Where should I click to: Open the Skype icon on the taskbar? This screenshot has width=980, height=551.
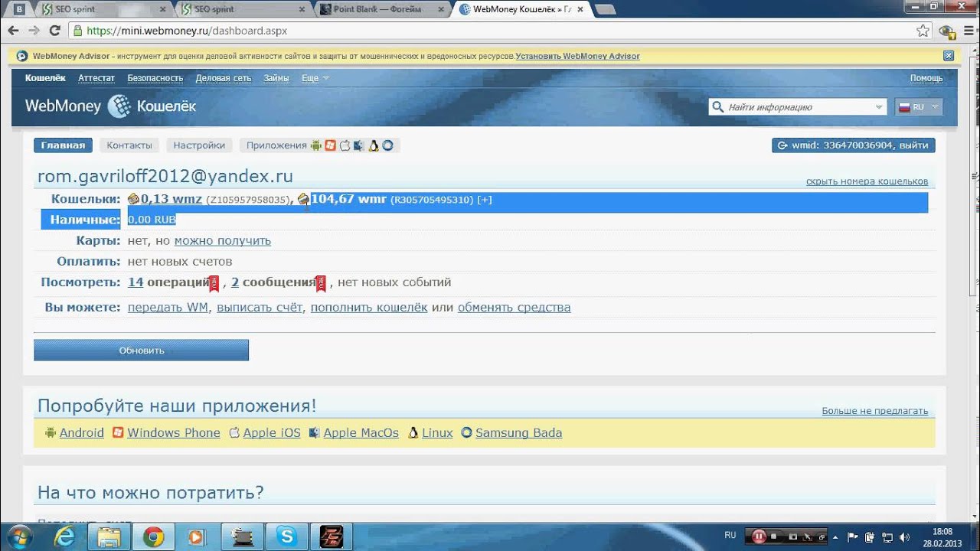coord(287,536)
